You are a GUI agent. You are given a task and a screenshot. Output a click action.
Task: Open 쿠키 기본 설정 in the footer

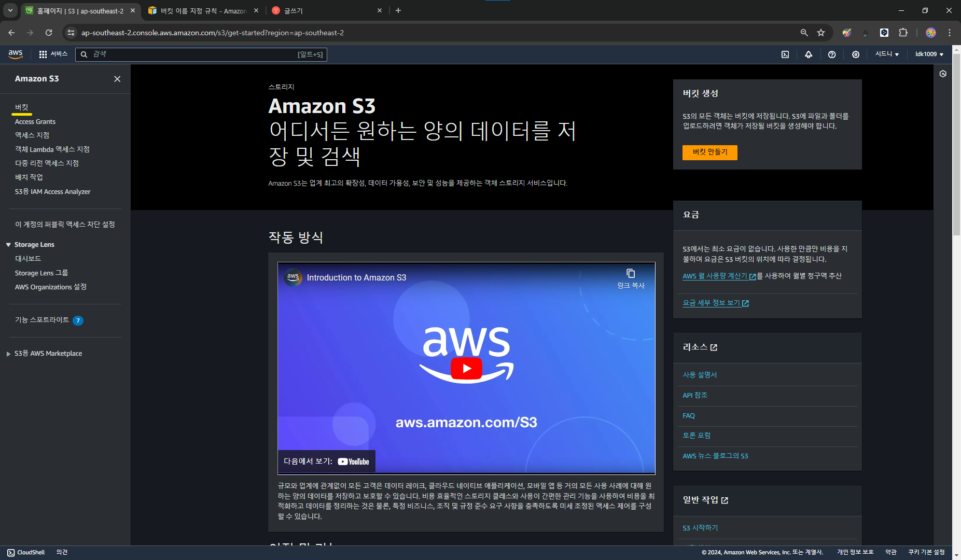[x=926, y=553]
